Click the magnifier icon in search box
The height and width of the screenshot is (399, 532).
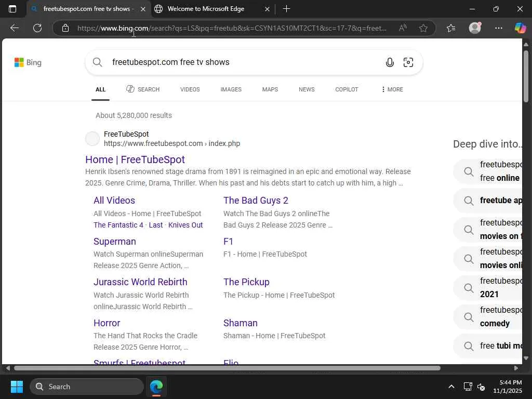[x=97, y=62]
